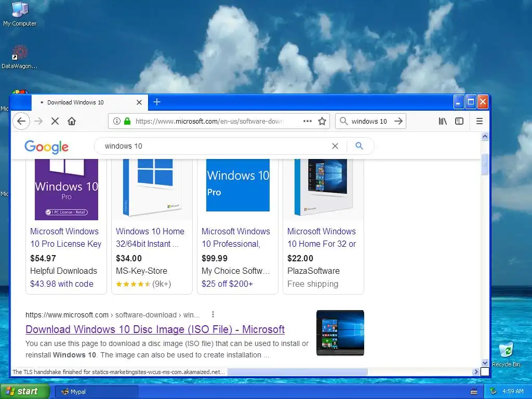532x399 pixels.
Task: Click the green secure connection padlock
Action: [x=127, y=121]
